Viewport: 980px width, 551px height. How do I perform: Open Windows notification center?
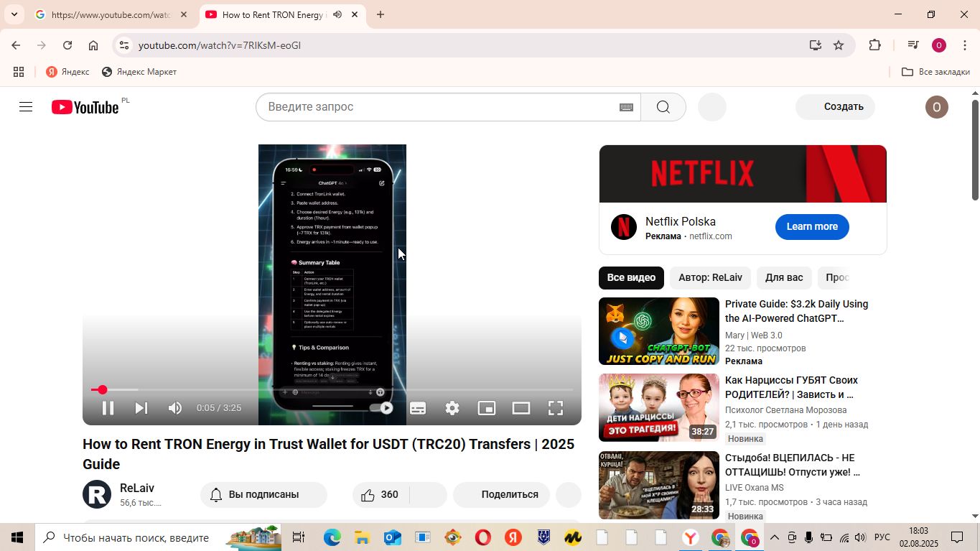coord(957,537)
